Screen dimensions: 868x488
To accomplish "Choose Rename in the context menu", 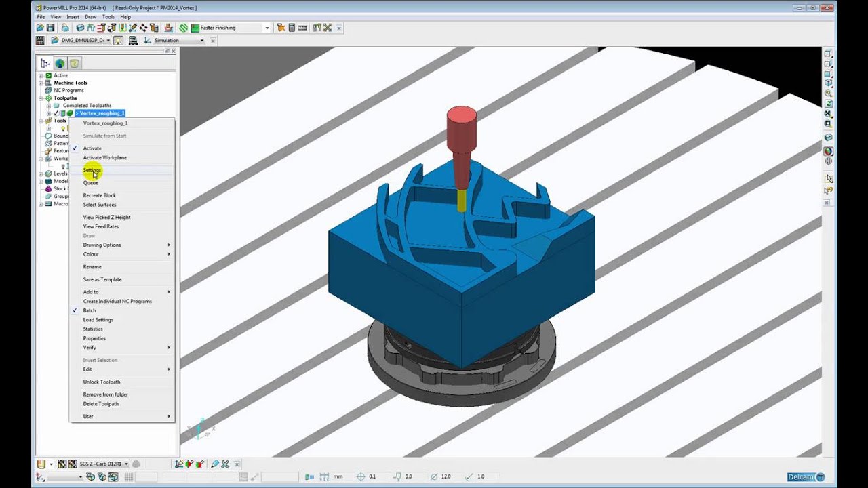I will click(92, 267).
